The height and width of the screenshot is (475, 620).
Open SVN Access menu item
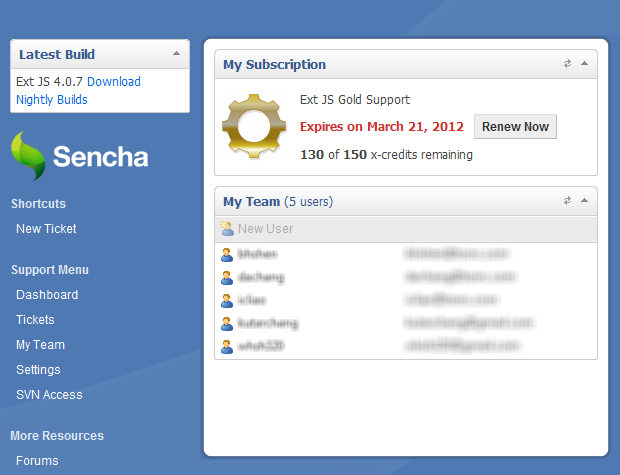(49, 394)
